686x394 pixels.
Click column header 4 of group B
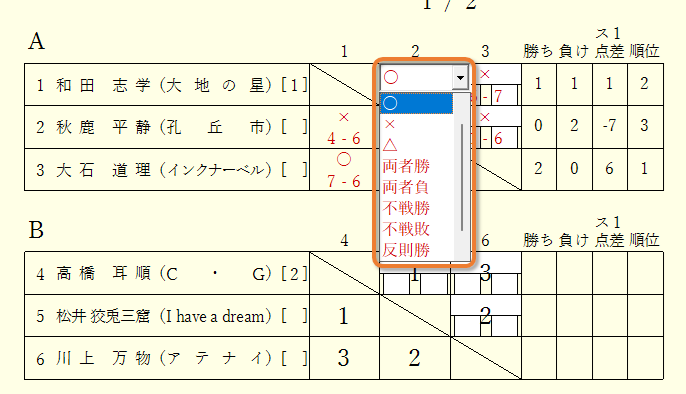pyautogui.click(x=344, y=241)
